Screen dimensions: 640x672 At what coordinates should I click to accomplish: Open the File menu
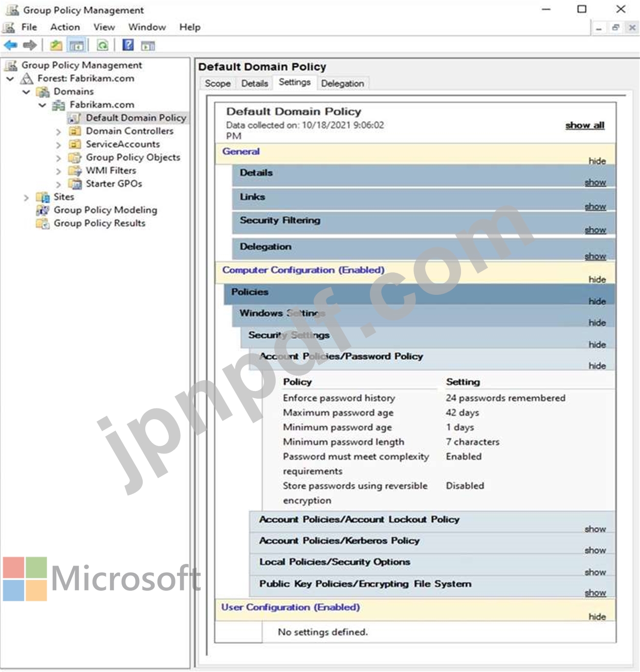point(29,27)
